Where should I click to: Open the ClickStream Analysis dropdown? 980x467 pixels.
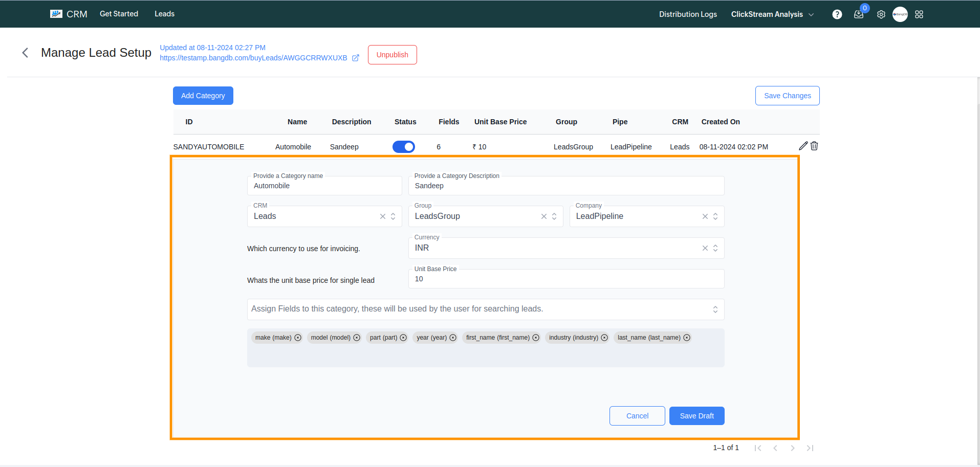click(772, 14)
